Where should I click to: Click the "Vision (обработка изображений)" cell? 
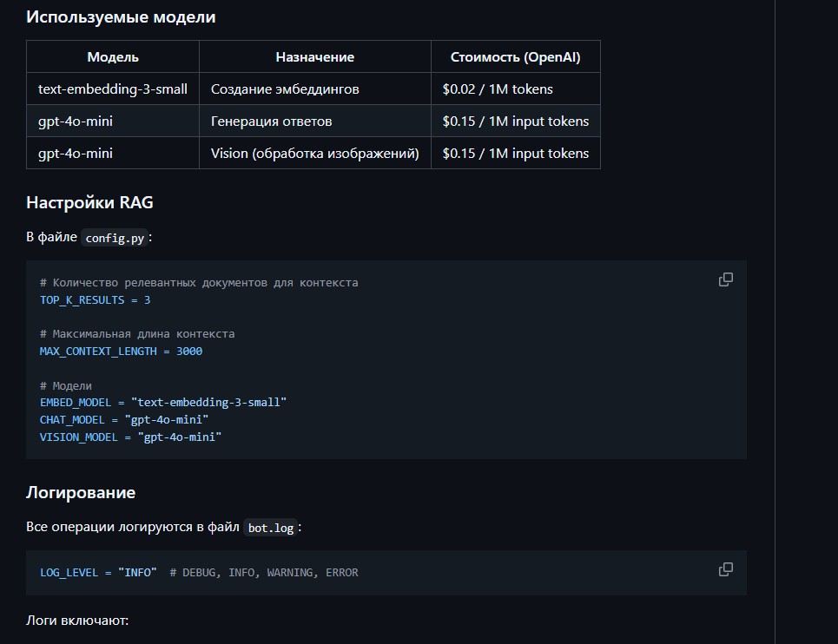click(x=315, y=154)
